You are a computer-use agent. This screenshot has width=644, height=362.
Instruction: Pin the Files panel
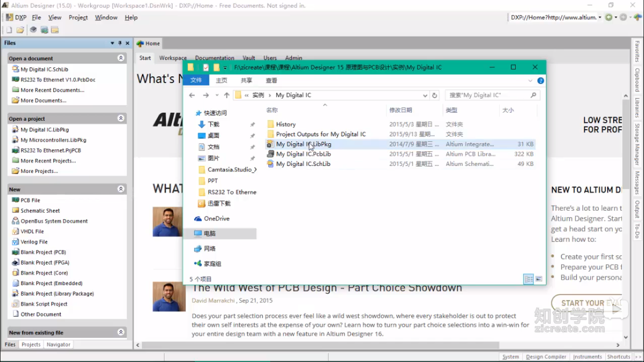tap(120, 43)
